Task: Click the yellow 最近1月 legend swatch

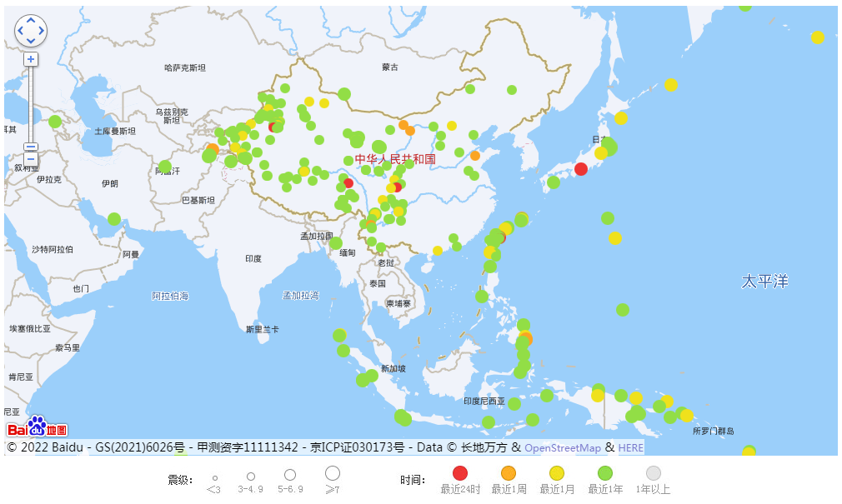Action: pyautogui.click(x=557, y=473)
